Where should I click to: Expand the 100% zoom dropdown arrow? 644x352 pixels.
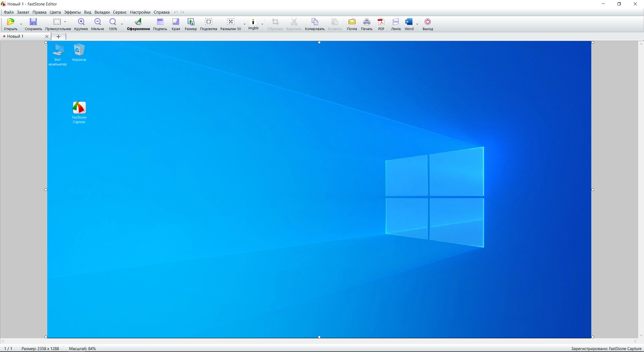[x=122, y=24]
